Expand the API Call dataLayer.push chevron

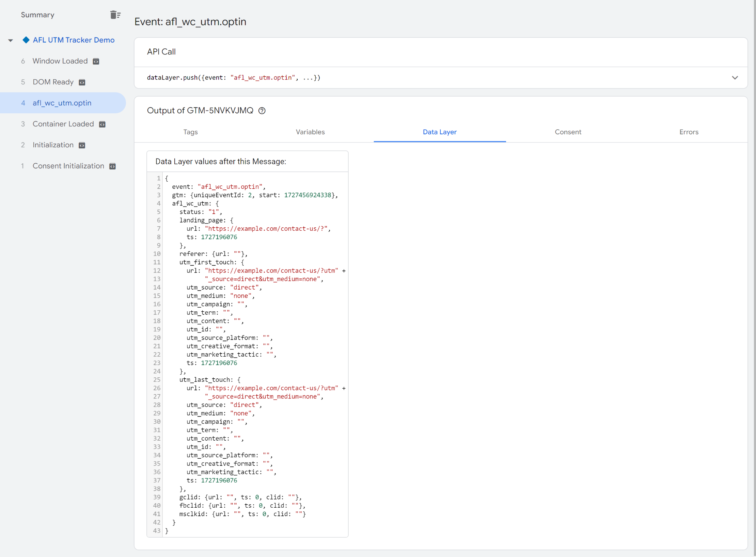point(735,78)
